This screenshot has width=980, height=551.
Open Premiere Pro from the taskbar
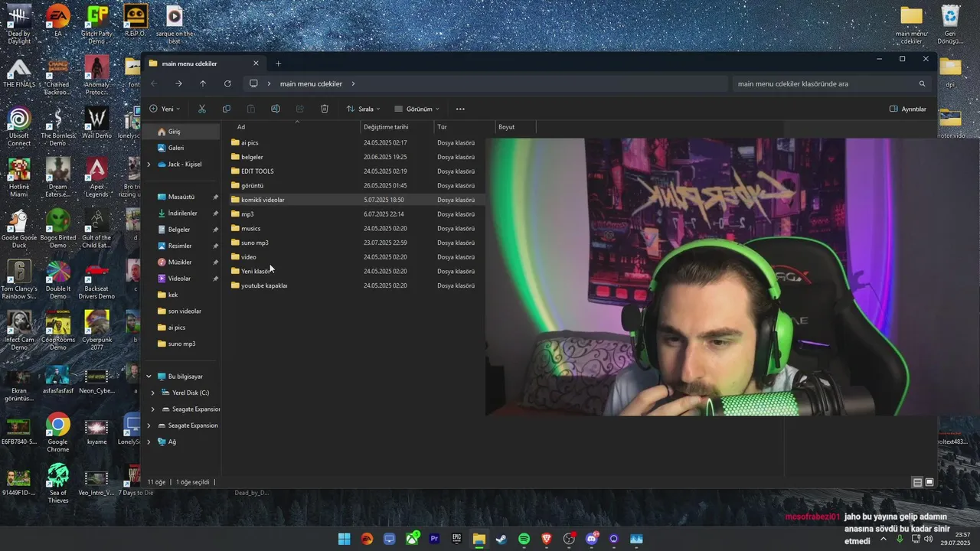click(x=434, y=539)
